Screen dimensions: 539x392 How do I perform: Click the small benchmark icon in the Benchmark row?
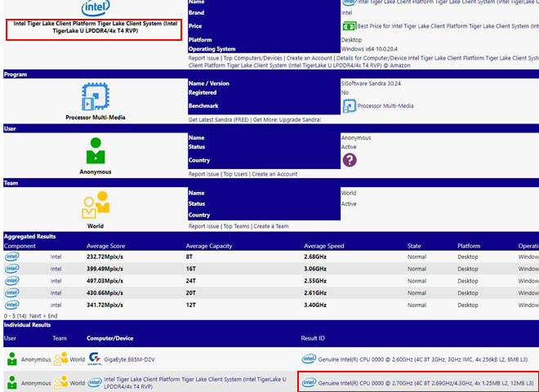click(x=350, y=106)
